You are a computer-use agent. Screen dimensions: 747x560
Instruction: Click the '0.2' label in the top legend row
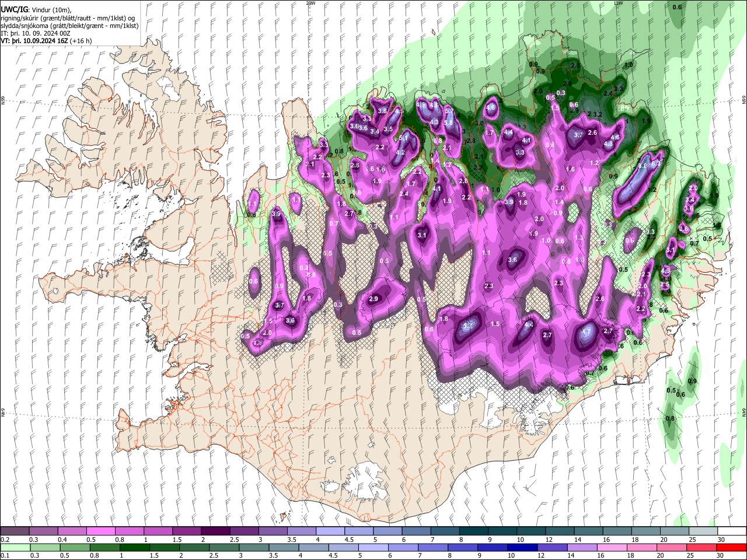pos(5,540)
